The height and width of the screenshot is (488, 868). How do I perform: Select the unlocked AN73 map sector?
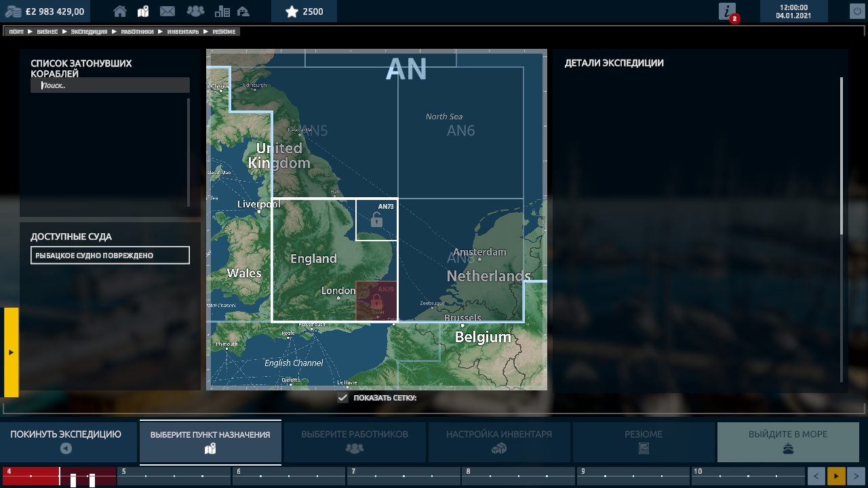(x=376, y=220)
